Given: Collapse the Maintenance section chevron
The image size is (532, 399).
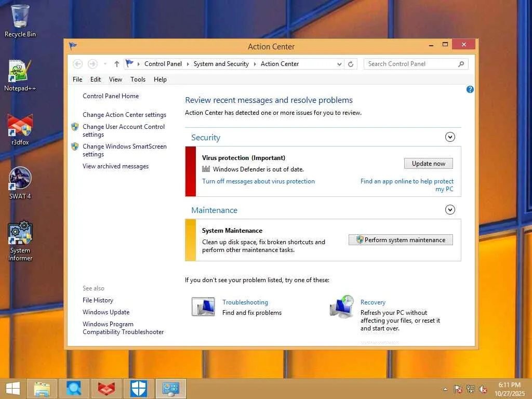Looking at the screenshot, I should tap(450, 210).
